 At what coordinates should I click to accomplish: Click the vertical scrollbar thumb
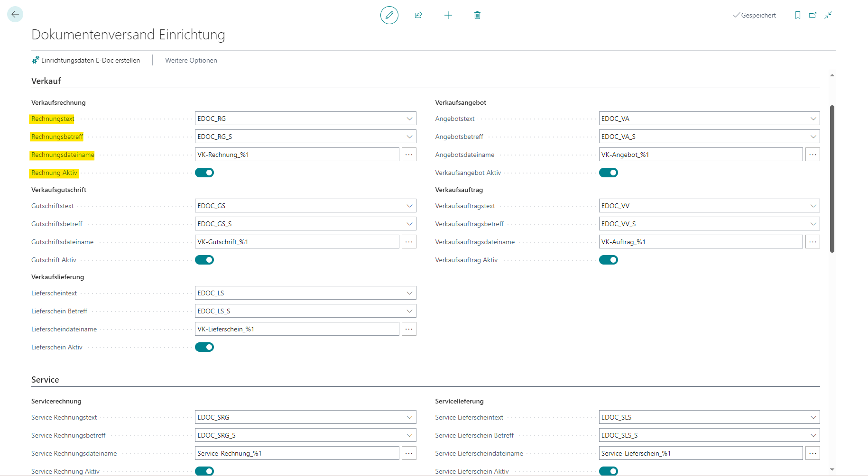click(x=832, y=179)
